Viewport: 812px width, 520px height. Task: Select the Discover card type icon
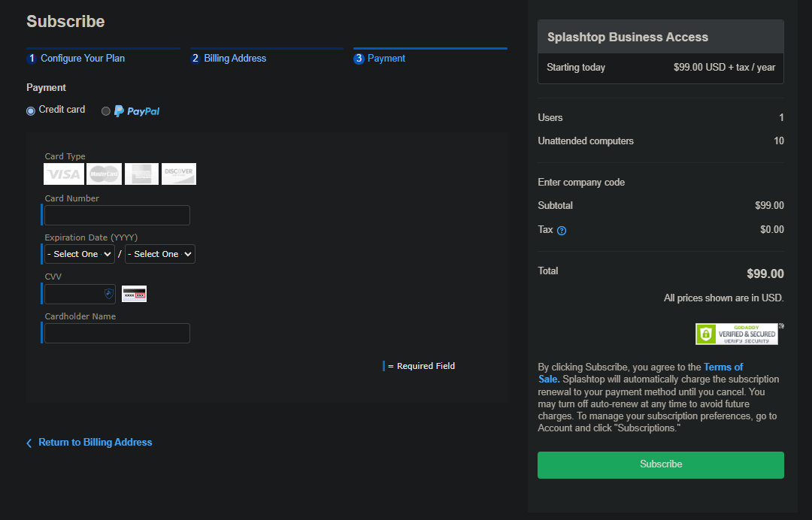[x=179, y=174]
